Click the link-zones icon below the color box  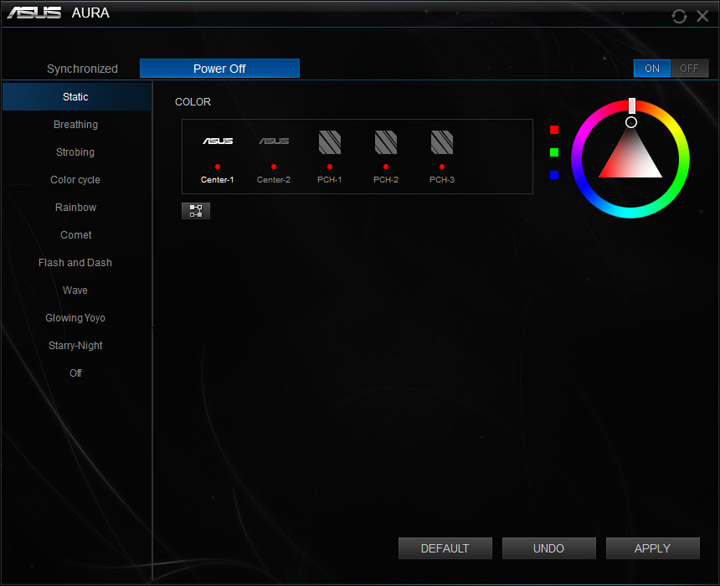tap(196, 211)
